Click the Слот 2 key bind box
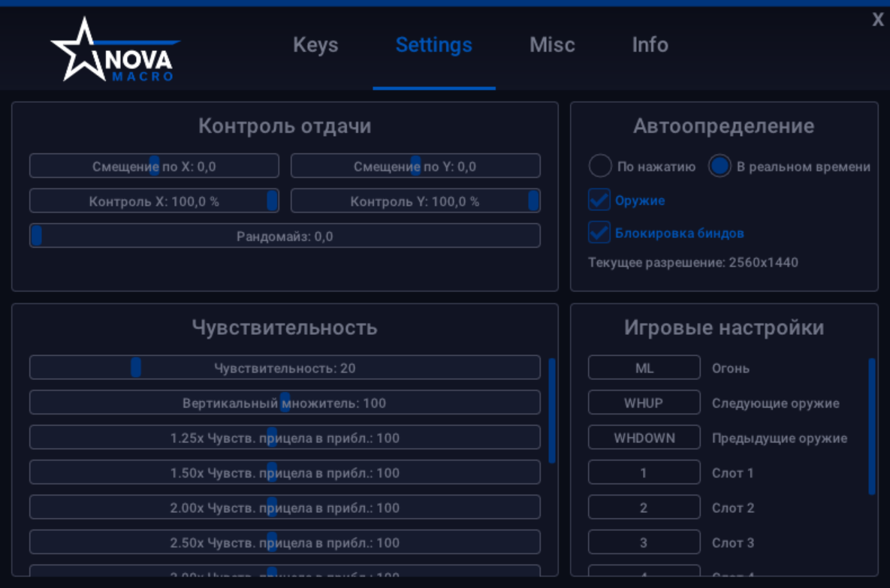The width and height of the screenshot is (890, 588). pyautogui.click(x=644, y=508)
